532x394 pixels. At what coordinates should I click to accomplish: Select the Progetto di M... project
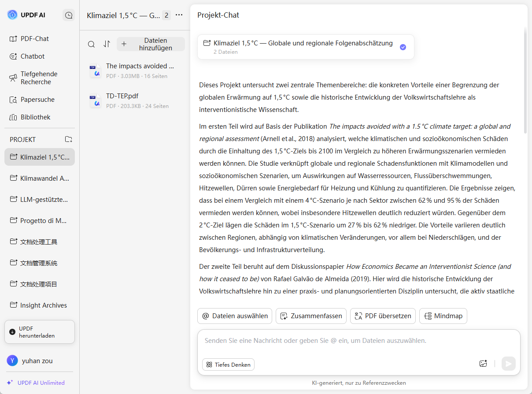[x=40, y=220]
